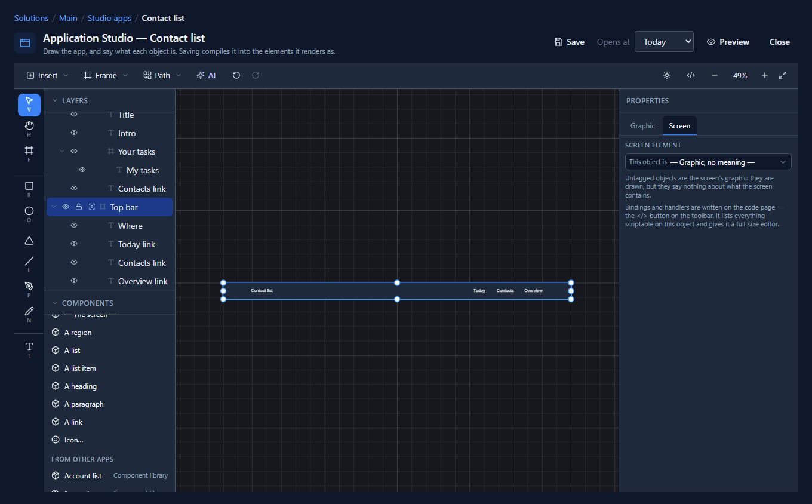Hide the Overview link layer
The width and height of the screenshot is (812, 504).
click(74, 281)
